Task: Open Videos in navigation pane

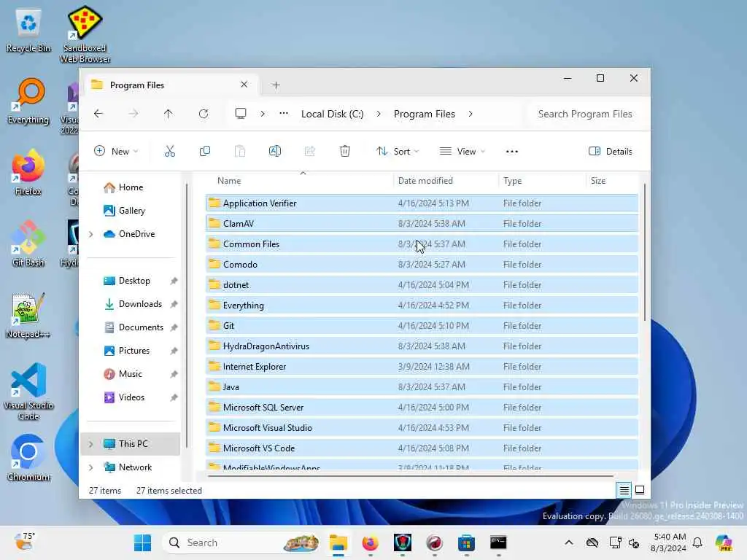Action: click(131, 397)
